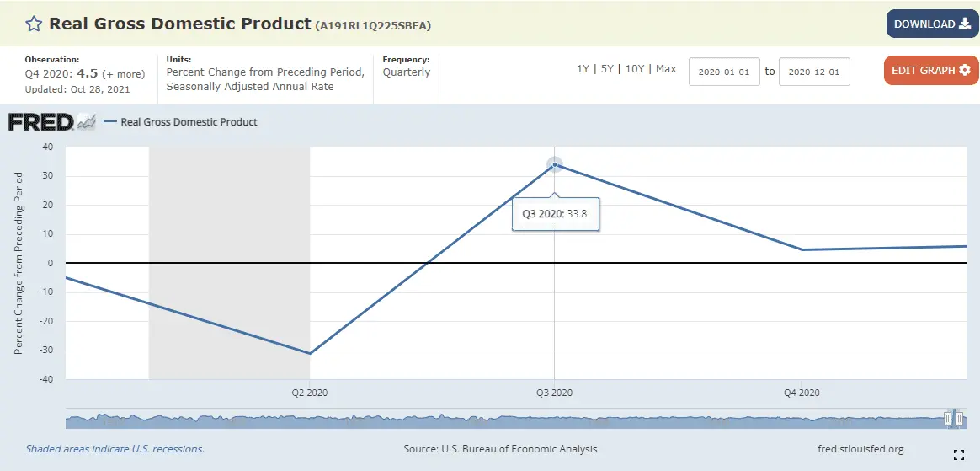Screen dimensions: 980x471
Task: Open fullscreen view with the corner icon
Action: 958,455
